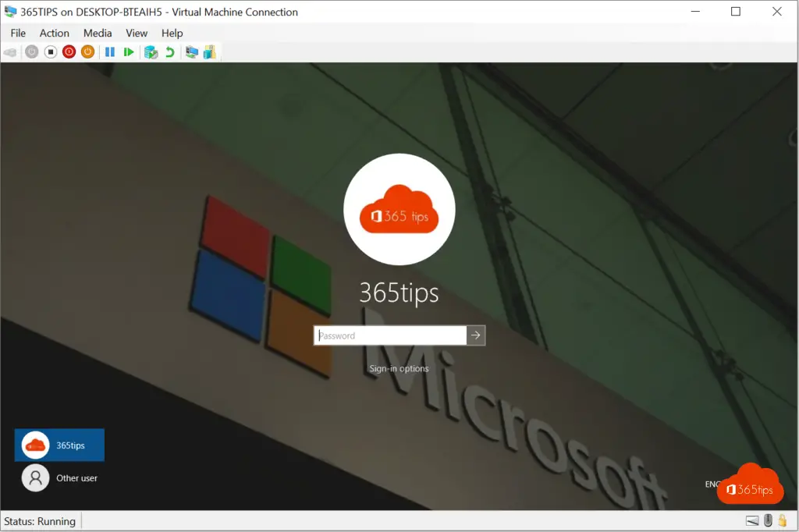Click the keyboard input icon in status bar
Screen dimensions: 799x532
point(752,521)
